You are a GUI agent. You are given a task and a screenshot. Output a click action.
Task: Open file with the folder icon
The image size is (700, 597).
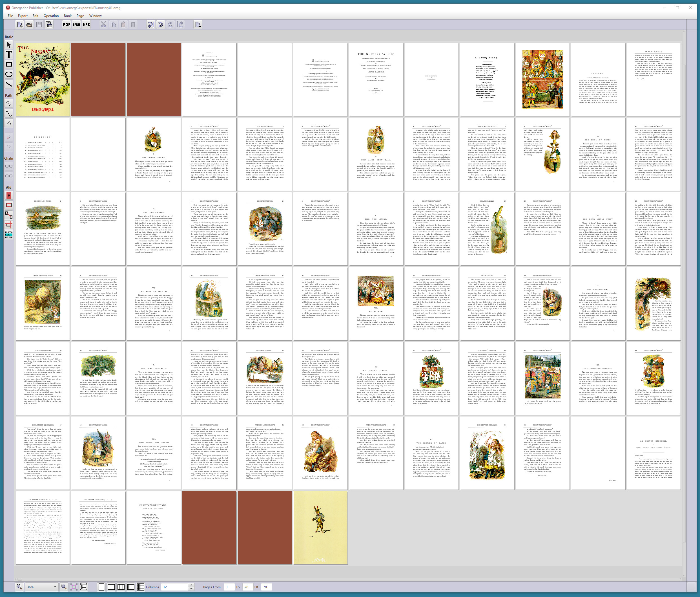click(x=29, y=24)
